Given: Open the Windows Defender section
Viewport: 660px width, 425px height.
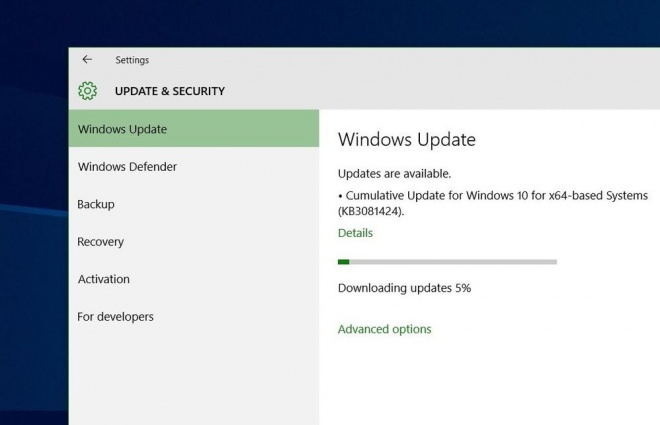Looking at the screenshot, I should click(x=194, y=167).
